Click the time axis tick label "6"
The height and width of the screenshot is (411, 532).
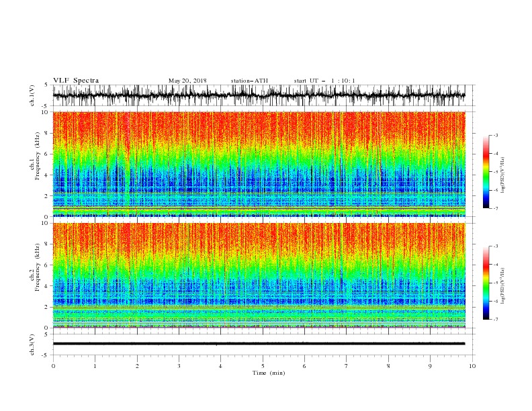click(x=304, y=366)
